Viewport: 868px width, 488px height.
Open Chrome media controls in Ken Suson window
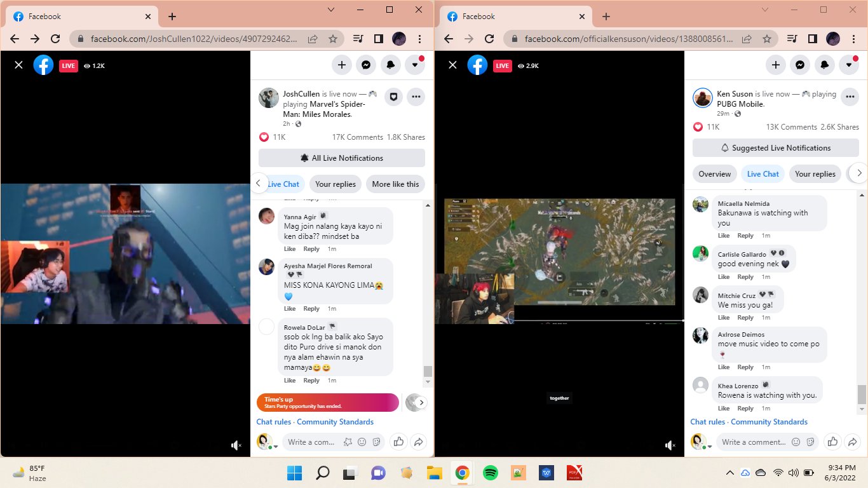pos(792,39)
